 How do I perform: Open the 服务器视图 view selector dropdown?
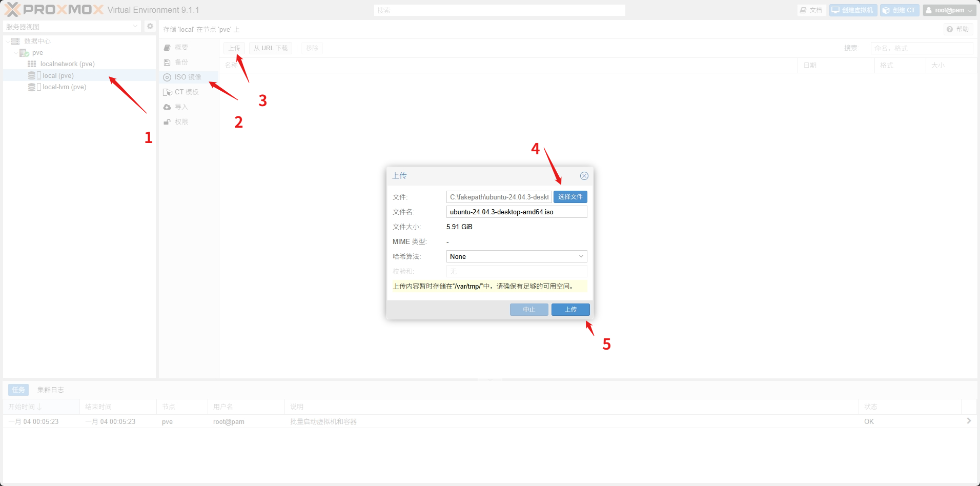click(72, 27)
